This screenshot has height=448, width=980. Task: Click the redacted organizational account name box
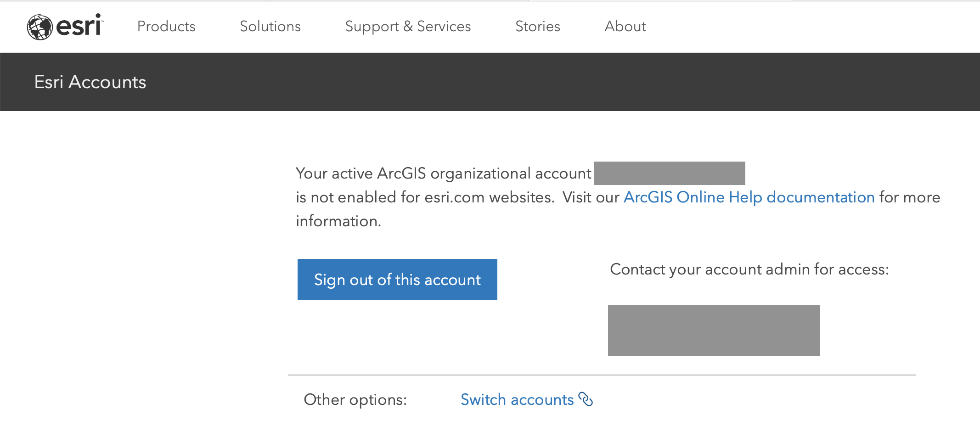(x=669, y=173)
